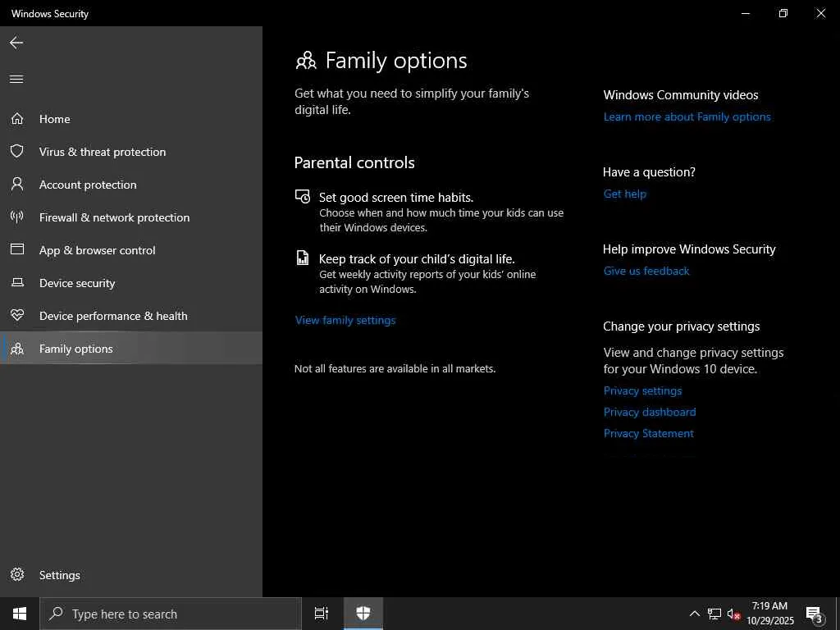The width and height of the screenshot is (840, 630).
Task: Click the App & browser control window icon
Action: pyautogui.click(x=17, y=249)
